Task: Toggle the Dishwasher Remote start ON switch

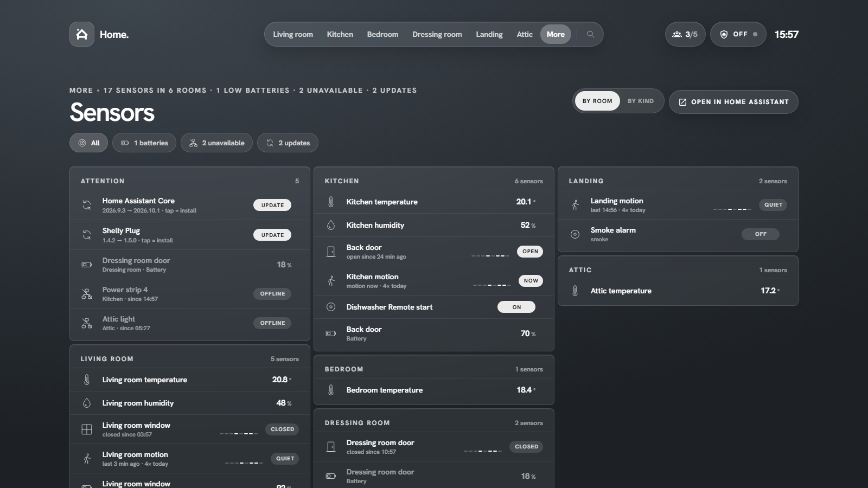Action: (516, 307)
